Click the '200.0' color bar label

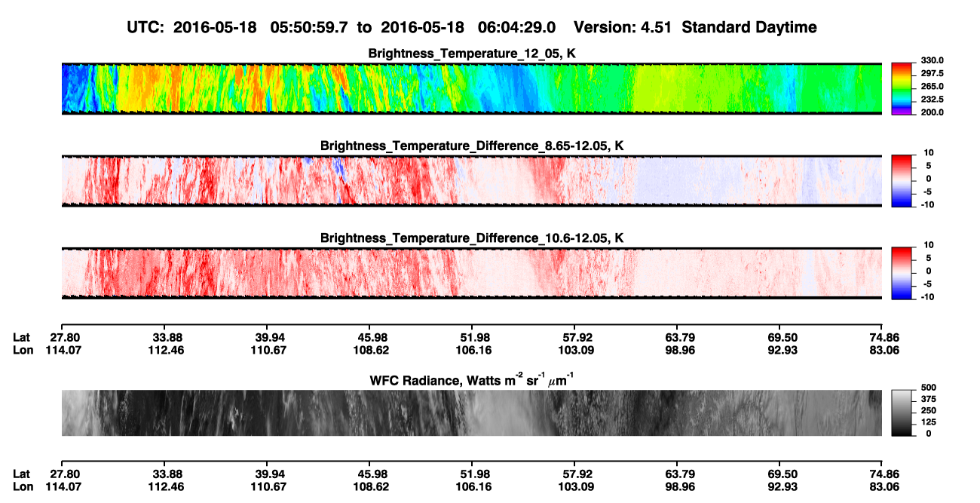[x=932, y=112]
